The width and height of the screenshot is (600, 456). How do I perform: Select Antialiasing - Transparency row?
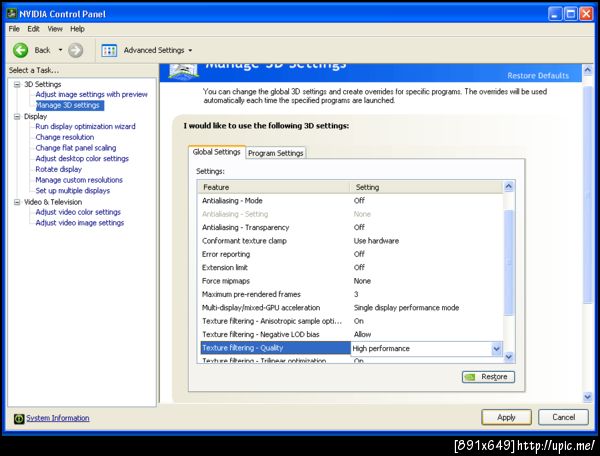pos(351,227)
